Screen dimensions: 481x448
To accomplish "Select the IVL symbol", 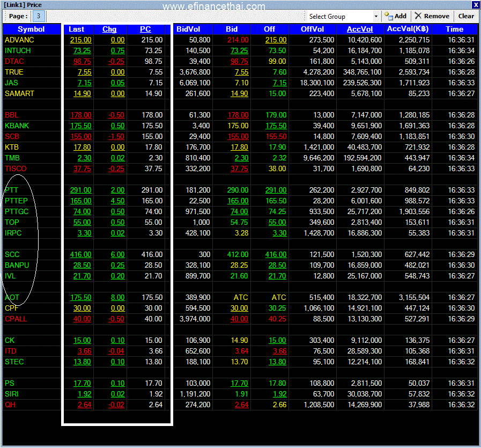I will tap(10, 276).
